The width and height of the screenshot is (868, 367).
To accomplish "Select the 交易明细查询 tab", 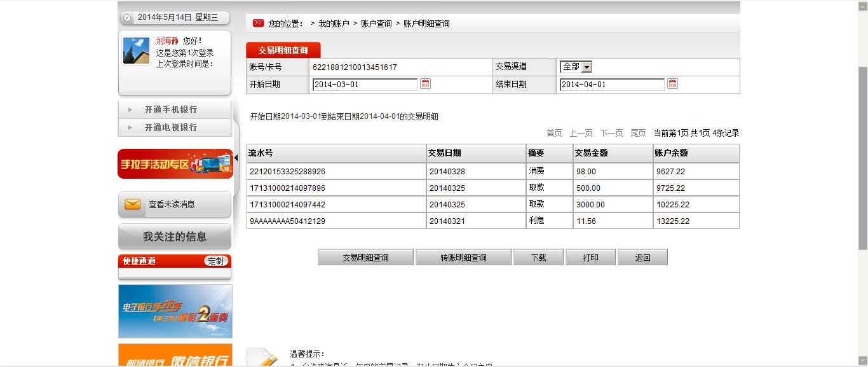I will pyautogui.click(x=283, y=50).
